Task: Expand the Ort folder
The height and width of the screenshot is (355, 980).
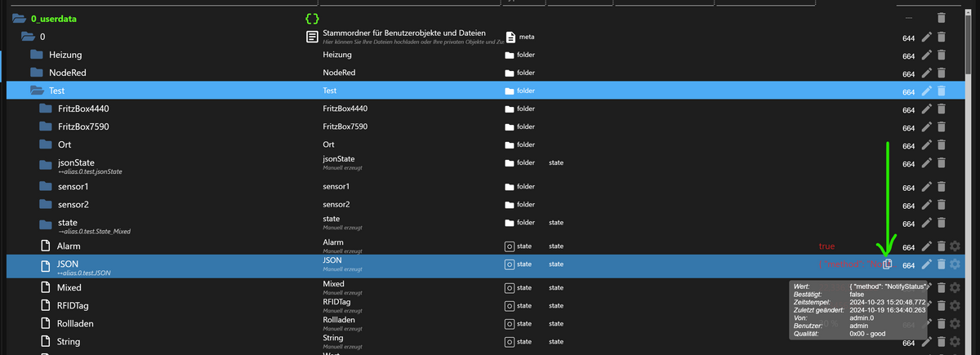Action: coord(45,145)
